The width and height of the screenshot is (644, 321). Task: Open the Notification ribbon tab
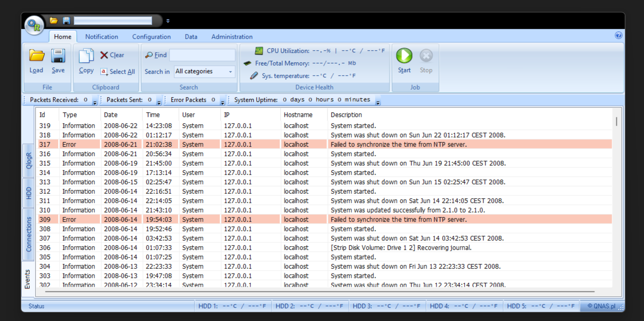[101, 36]
